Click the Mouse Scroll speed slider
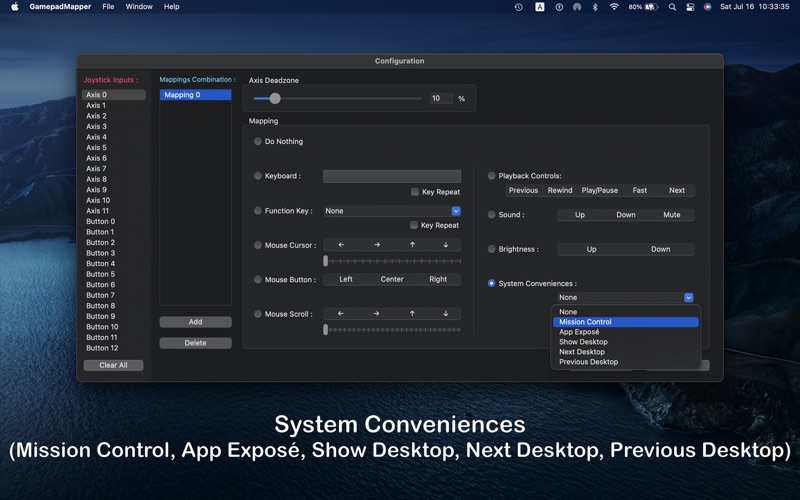This screenshot has height=500, width=800. click(392, 330)
